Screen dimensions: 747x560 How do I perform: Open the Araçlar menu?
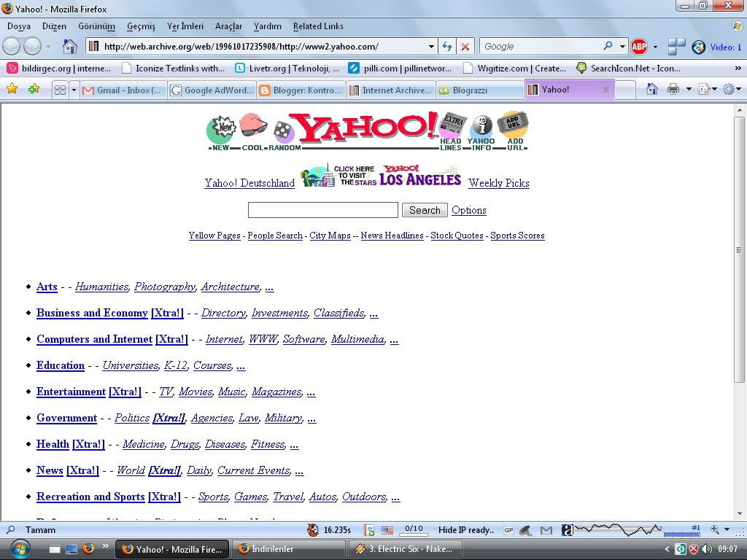tap(228, 26)
